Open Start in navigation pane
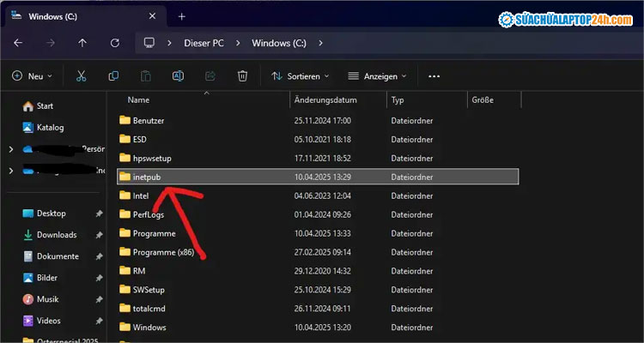This screenshot has width=644, height=343. coord(39,106)
